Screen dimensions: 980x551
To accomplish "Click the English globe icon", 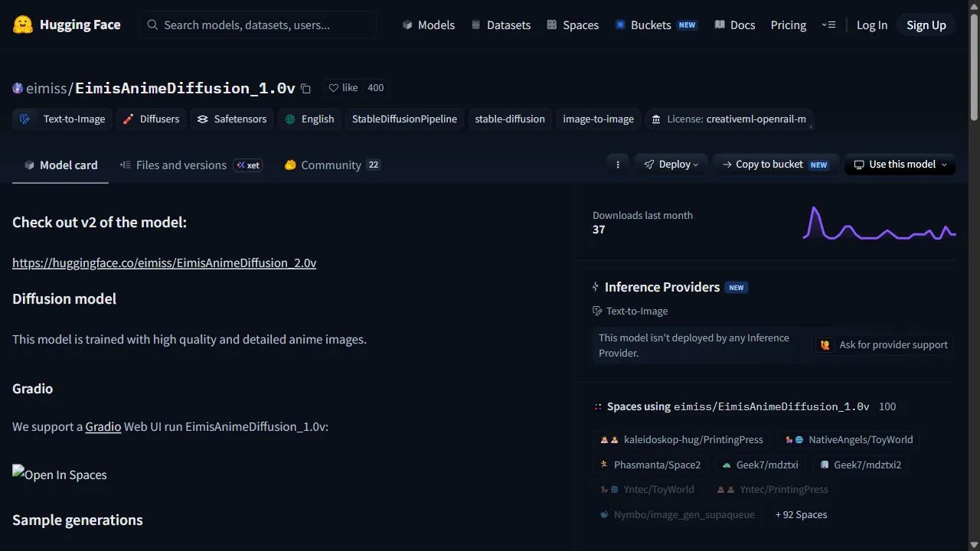I will (290, 119).
